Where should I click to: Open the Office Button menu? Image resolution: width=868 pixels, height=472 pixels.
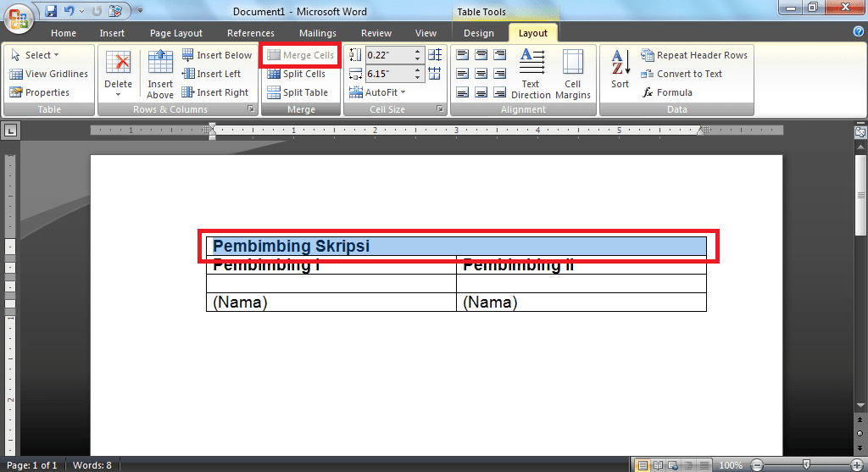[19, 19]
